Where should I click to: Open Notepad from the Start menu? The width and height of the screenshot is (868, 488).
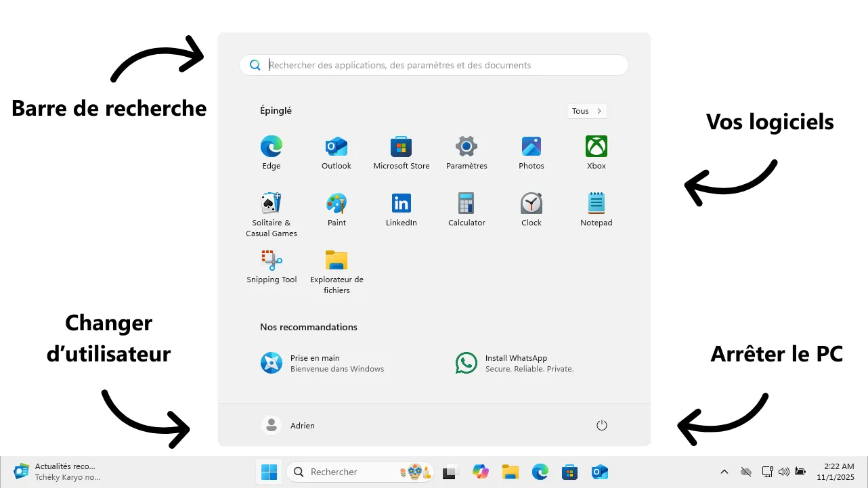596,203
